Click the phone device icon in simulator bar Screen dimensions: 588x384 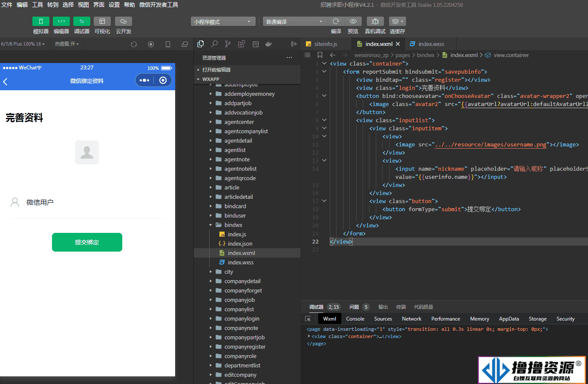[x=168, y=44]
